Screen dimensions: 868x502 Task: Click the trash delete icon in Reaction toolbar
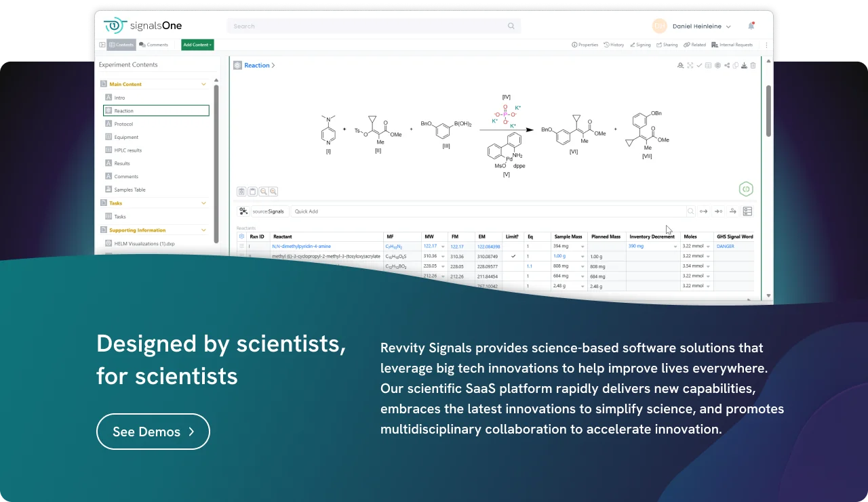(753, 66)
